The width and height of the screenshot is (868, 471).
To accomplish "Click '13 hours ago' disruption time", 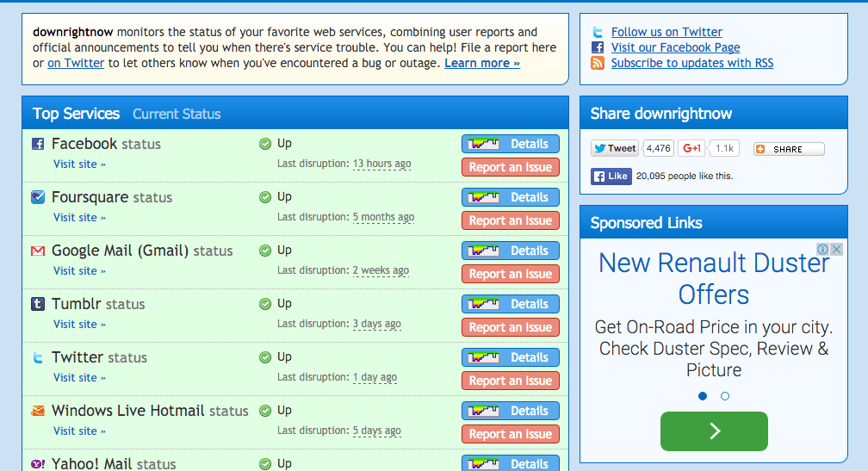I will (x=382, y=164).
